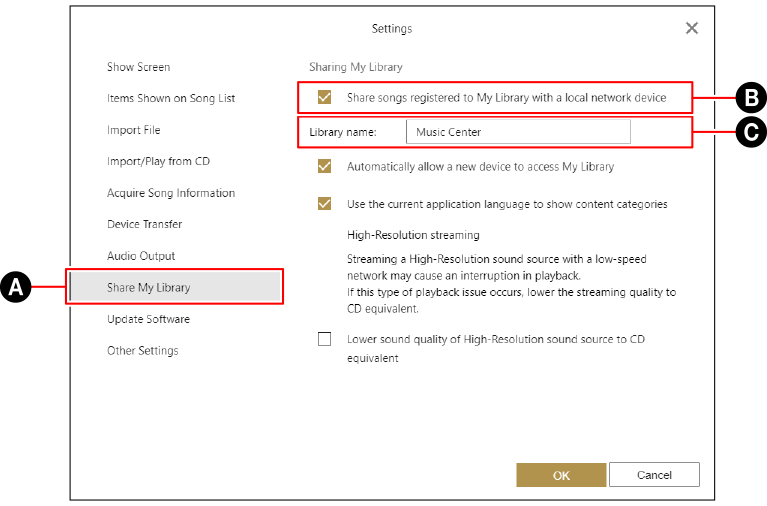Disable current application language for categories
This screenshot has height=506, width=767.
click(324, 204)
